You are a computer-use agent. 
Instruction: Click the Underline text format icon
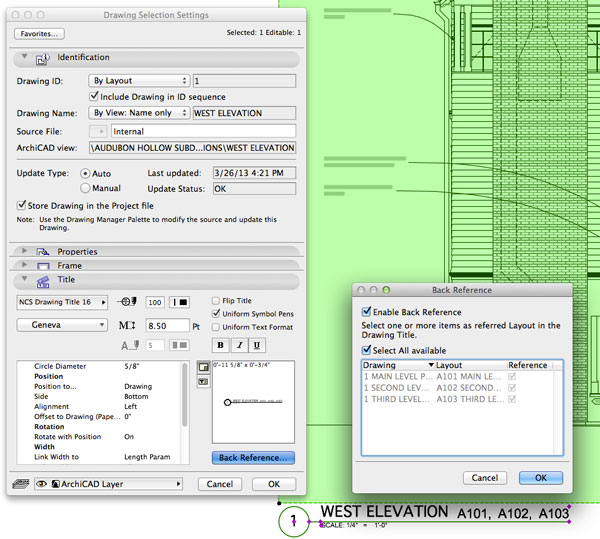pos(258,345)
